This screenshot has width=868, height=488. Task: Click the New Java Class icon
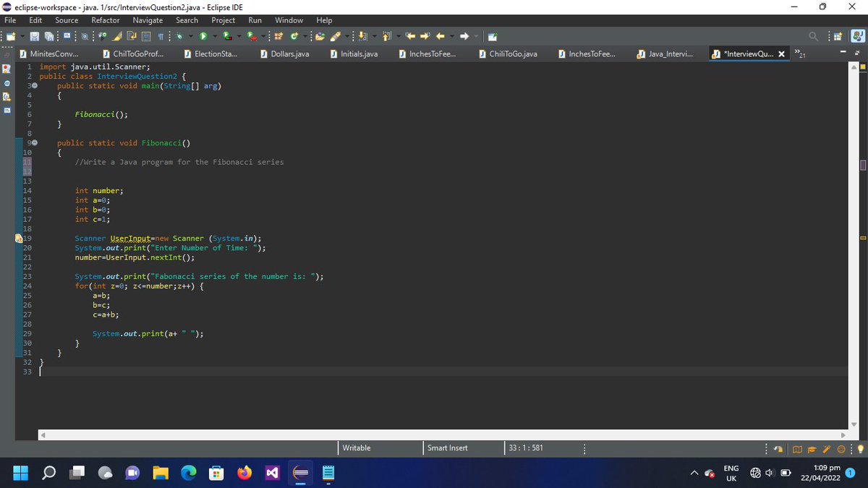pyautogui.click(x=294, y=36)
